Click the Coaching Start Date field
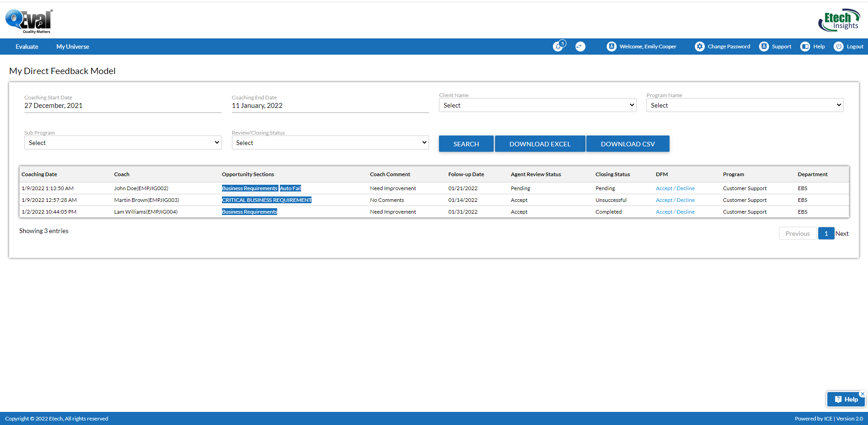868x425 pixels. click(x=122, y=106)
